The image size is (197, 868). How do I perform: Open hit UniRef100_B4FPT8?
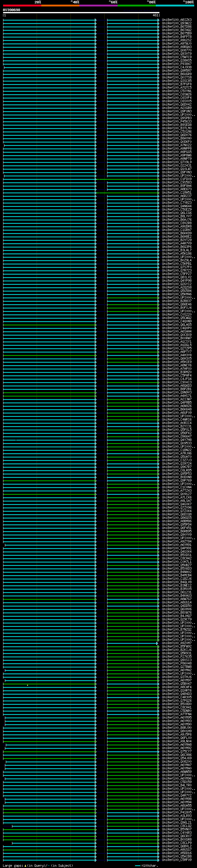click(177, 37)
